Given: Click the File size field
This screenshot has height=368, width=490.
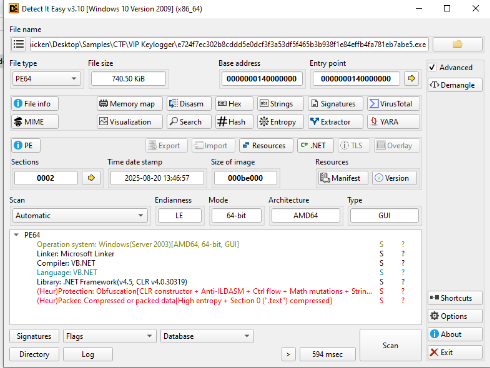Looking at the screenshot, I should pyautogui.click(x=128, y=79).
